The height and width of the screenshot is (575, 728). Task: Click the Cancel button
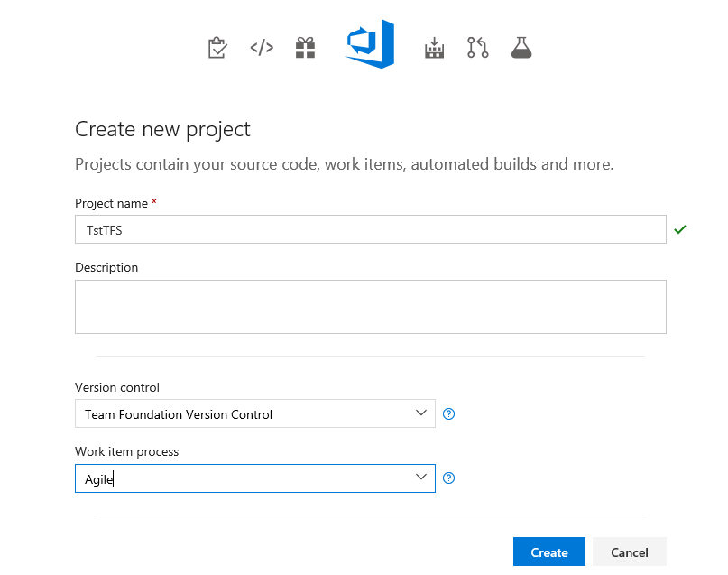629,552
